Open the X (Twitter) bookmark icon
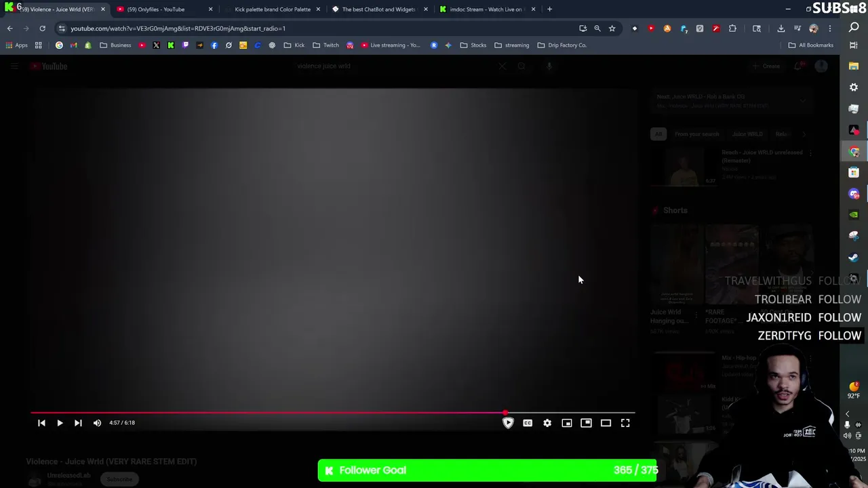 point(156,45)
